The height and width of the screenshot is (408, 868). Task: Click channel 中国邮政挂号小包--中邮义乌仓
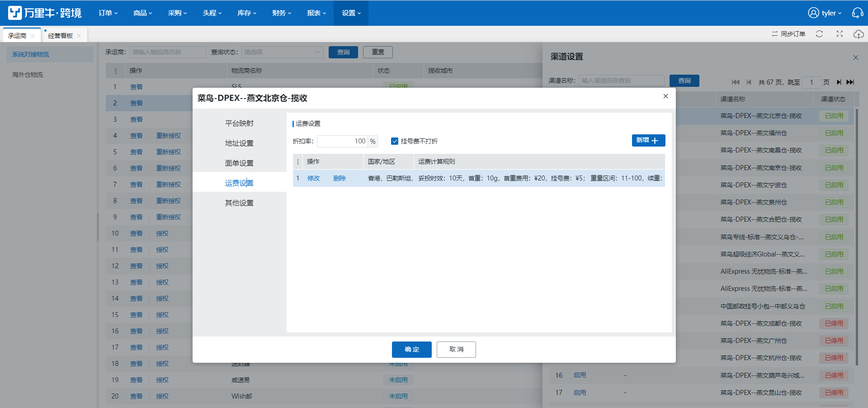[763, 306]
